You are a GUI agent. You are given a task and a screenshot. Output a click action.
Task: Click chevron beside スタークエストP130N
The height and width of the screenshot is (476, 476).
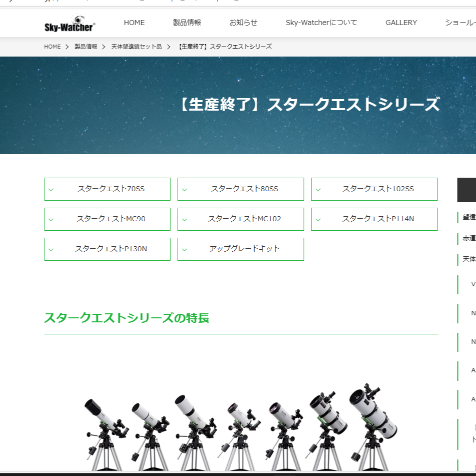[x=51, y=250]
